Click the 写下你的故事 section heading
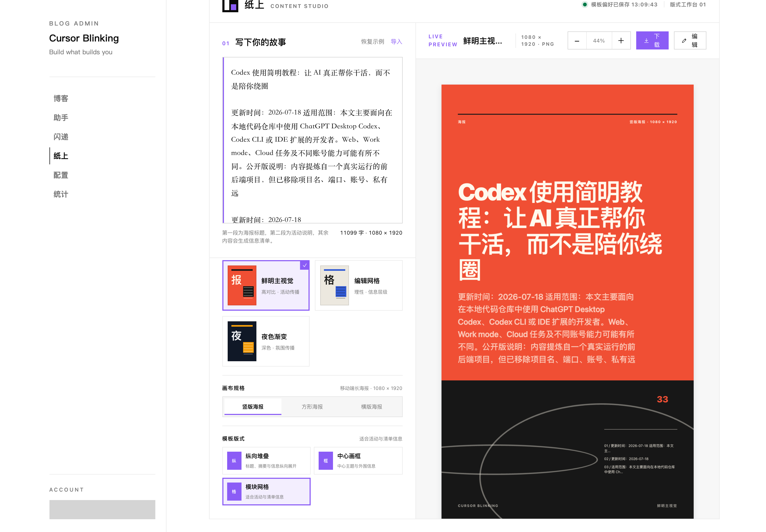This screenshot has width=766, height=532. click(260, 42)
